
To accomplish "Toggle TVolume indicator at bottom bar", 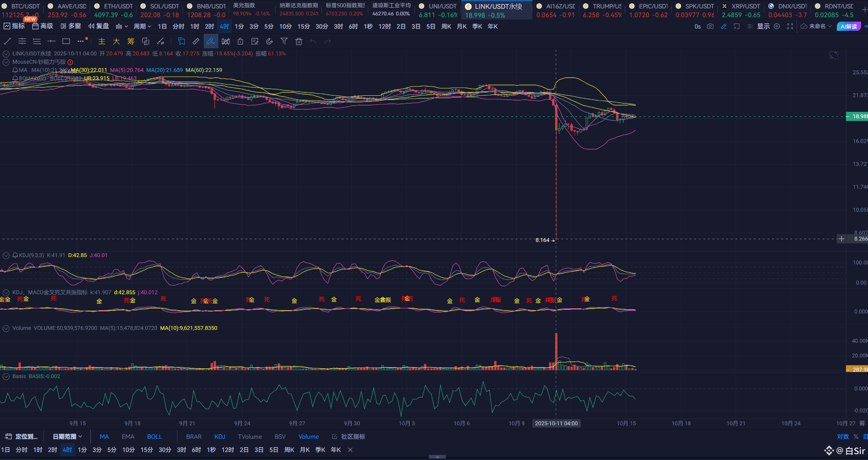I will (x=250, y=437).
